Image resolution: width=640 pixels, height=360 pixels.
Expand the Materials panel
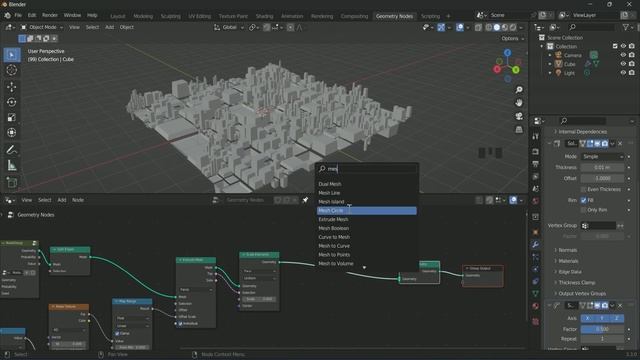tap(568, 261)
